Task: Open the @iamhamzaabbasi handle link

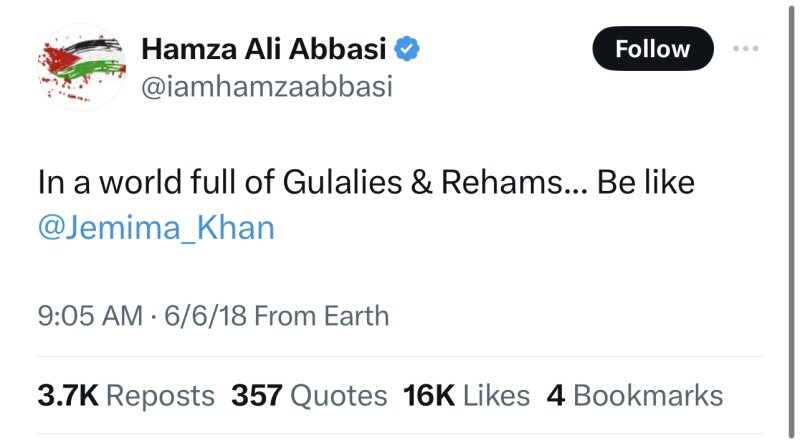Action: [x=267, y=87]
